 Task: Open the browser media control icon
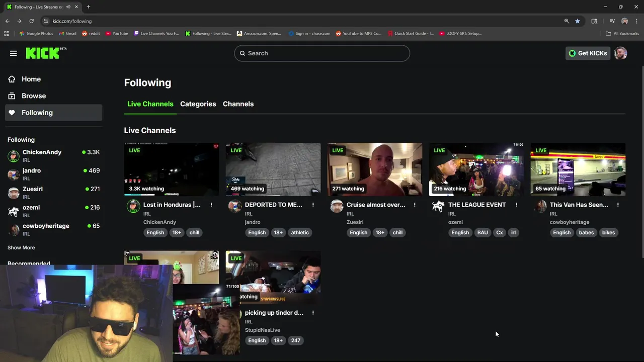click(x=612, y=21)
